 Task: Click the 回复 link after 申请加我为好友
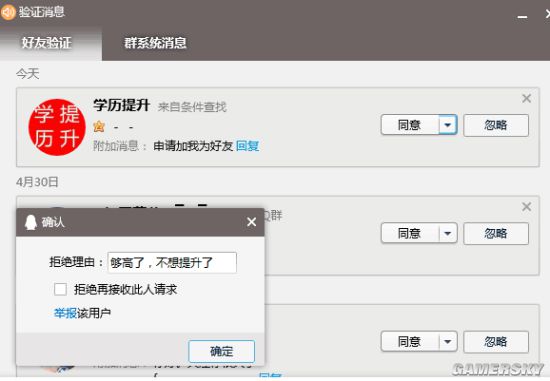coord(248,146)
